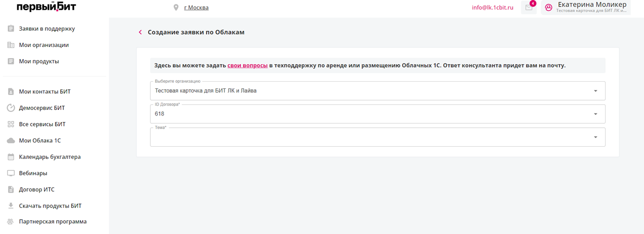Click the location pin icon near Москва
The height and width of the screenshot is (234, 644).
pyautogui.click(x=176, y=8)
